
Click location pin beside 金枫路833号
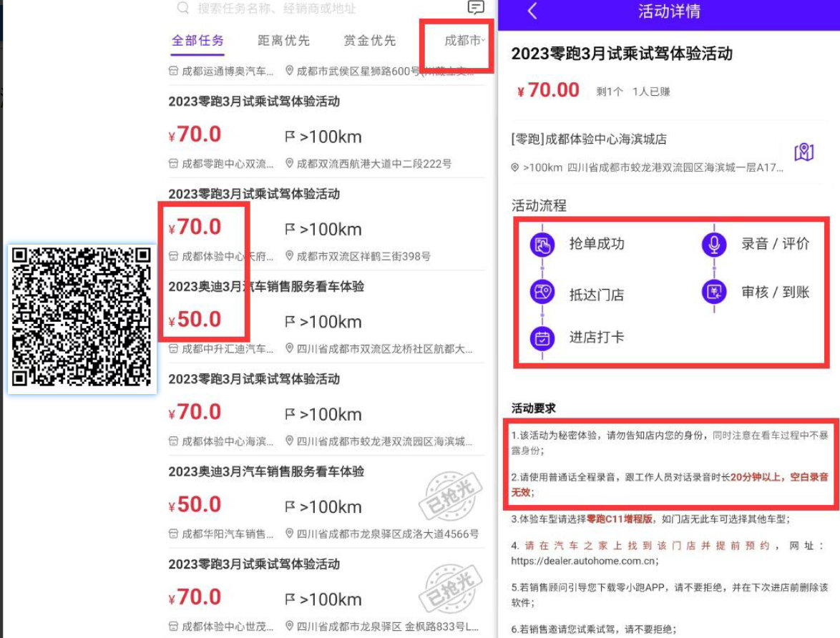tap(289, 625)
